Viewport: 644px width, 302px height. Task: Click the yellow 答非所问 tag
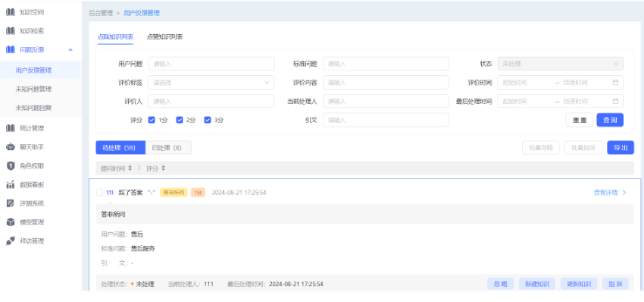pyautogui.click(x=174, y=192)
